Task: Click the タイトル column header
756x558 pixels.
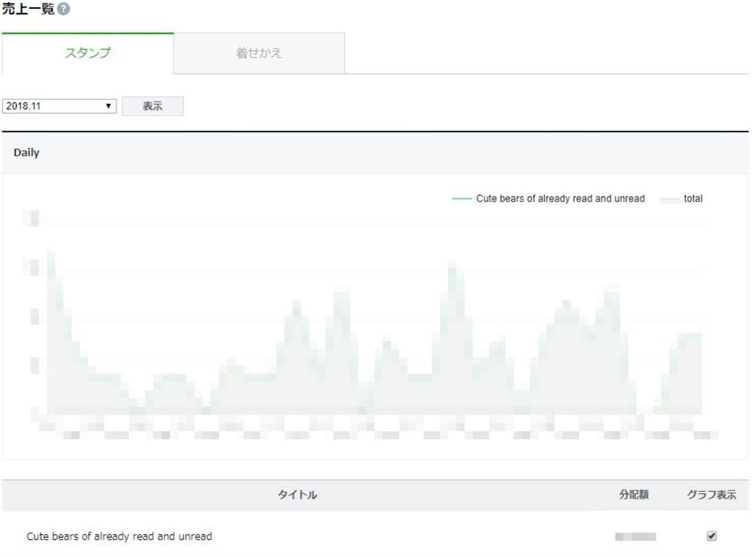Action: (x=297, y=495)
